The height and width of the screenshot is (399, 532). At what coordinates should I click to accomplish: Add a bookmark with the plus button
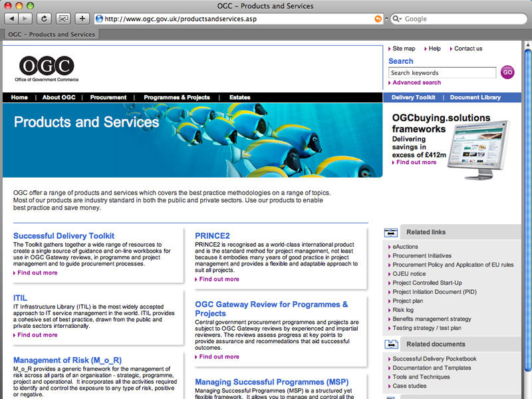pos(82,19)
